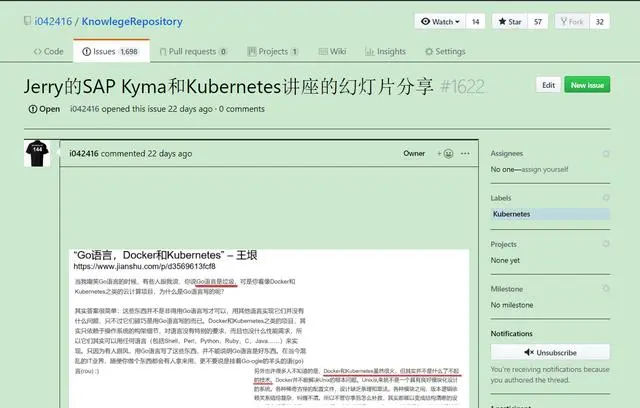Screen dimensions: 640x408
Task: Click the i042416 avatar thumbnail
Action: pos(37,153)
